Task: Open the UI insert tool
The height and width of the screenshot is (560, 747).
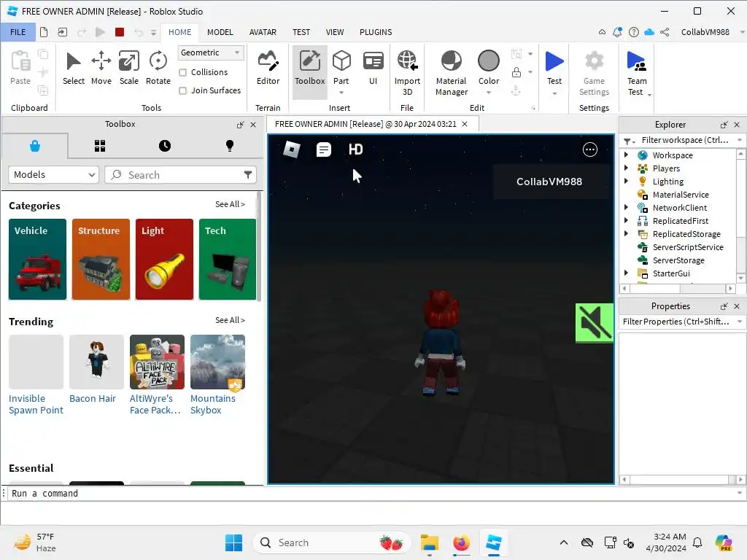Action: click(373, 68)
